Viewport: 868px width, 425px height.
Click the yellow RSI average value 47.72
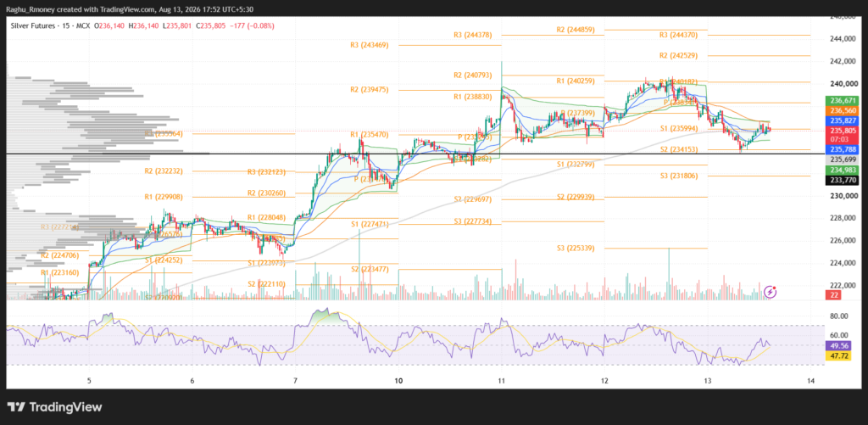click(x=840, y=355)
